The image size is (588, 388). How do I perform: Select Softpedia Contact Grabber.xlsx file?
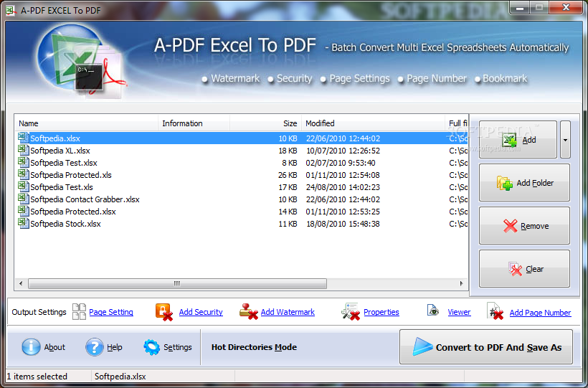pyautogui.click(x=242, y=199)
